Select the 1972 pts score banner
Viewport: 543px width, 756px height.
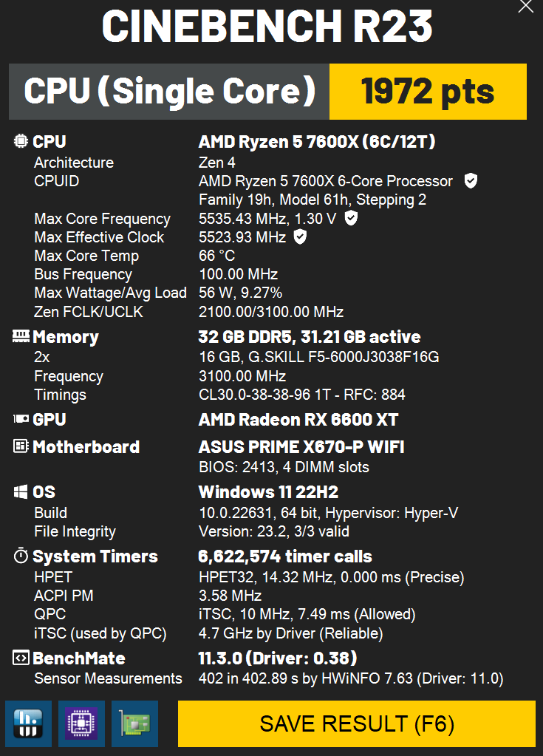(428, 92)
